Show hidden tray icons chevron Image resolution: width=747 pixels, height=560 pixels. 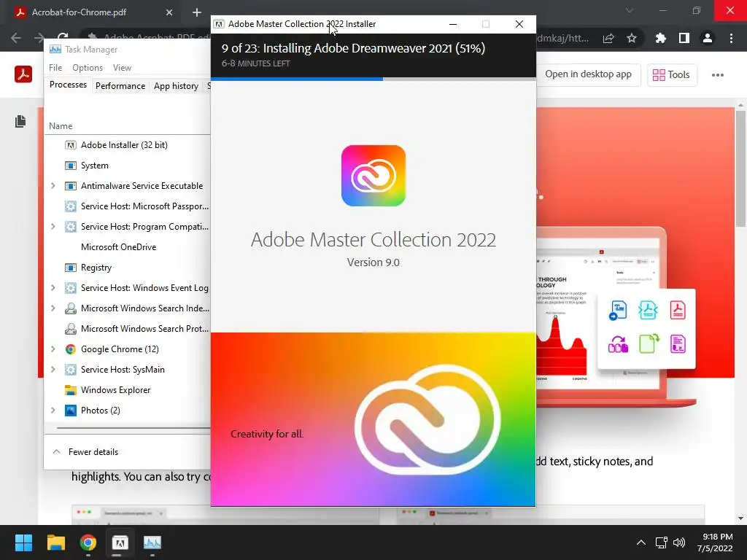point(641,542)
